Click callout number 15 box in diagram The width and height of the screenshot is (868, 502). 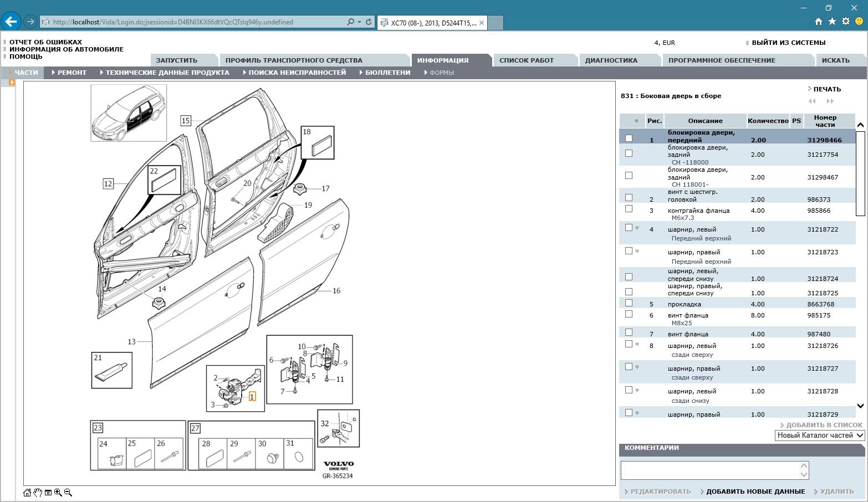point(186,120)
